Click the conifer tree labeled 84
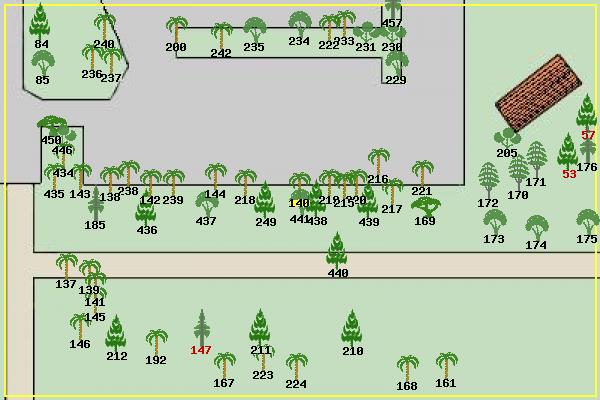This screenshot has height=400, width=600. point(40,22)
